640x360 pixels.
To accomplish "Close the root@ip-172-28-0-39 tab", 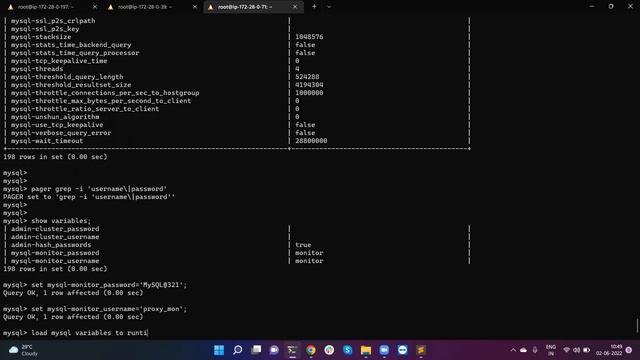I will (x=195, y=7).
